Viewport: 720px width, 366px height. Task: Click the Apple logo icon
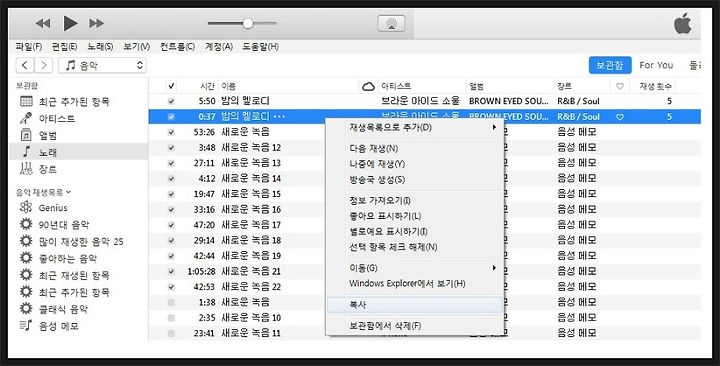pyautogui.click(x=682, y=23)
